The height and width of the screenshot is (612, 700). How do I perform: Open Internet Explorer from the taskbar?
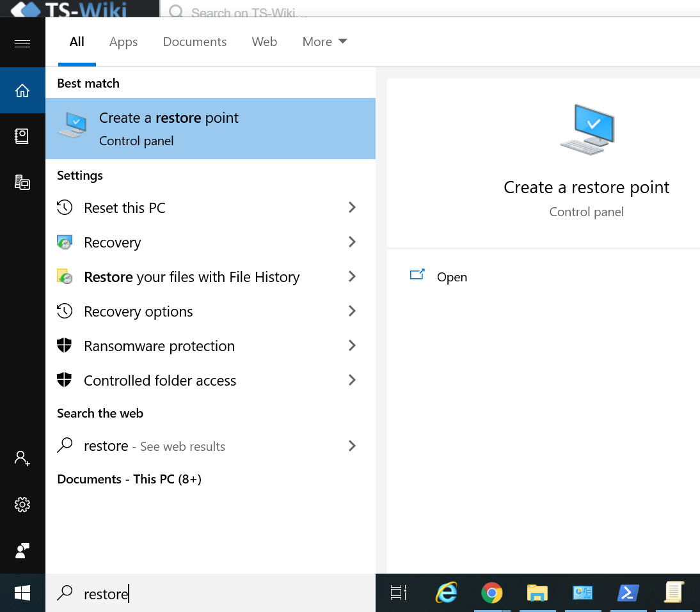coord(446,593)
